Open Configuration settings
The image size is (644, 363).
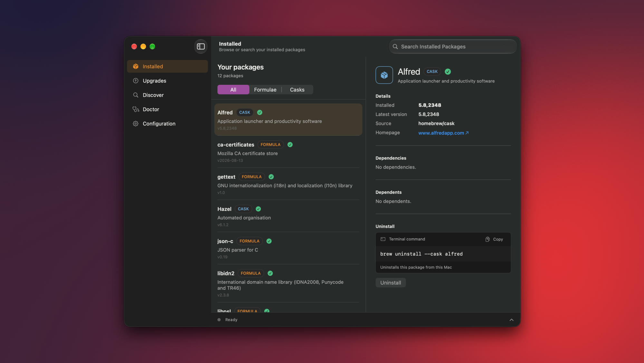pyautogui.click(x=167, y=123)
